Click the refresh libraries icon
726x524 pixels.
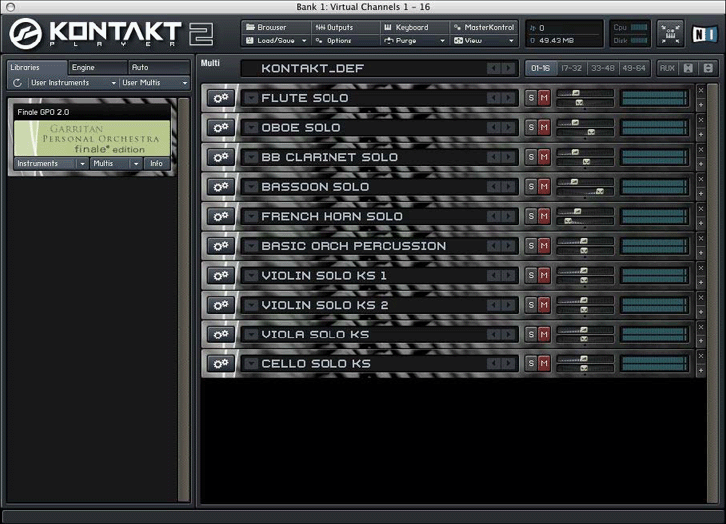coord(17,83)
